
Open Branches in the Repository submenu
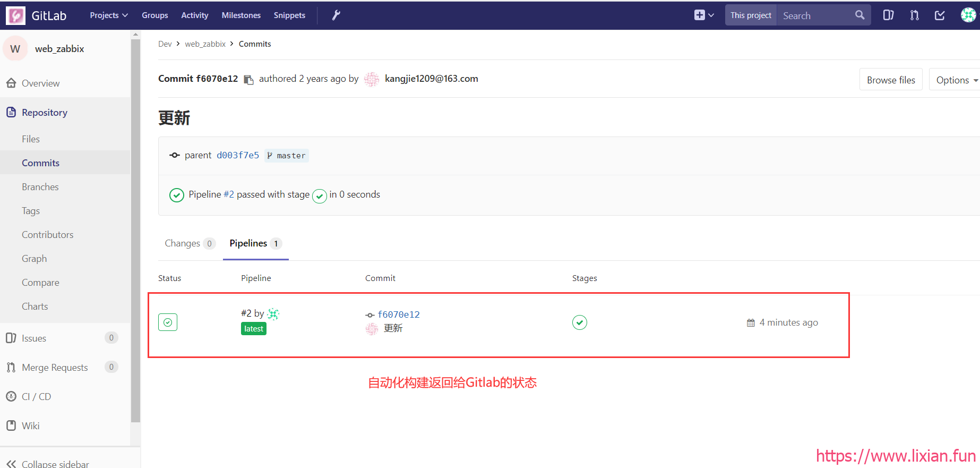(40, 186)
